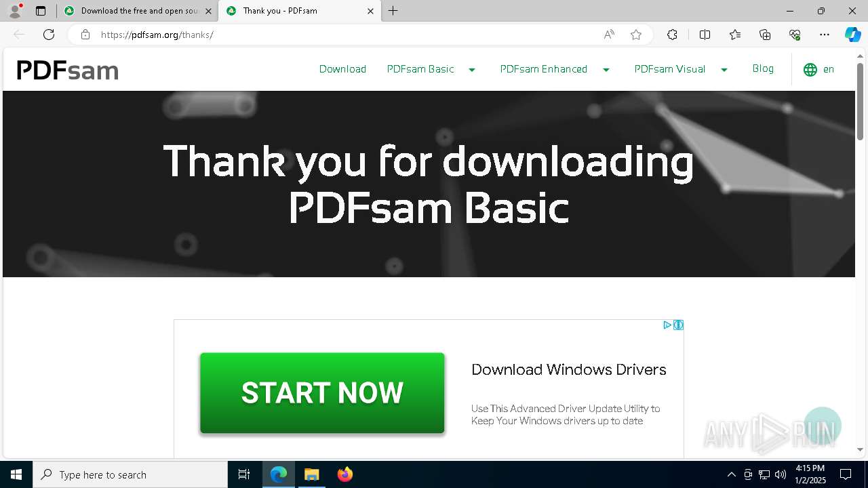Add this page to favorites
The width and height of the screenshot is (868, 488).
[x=636, y=35]
